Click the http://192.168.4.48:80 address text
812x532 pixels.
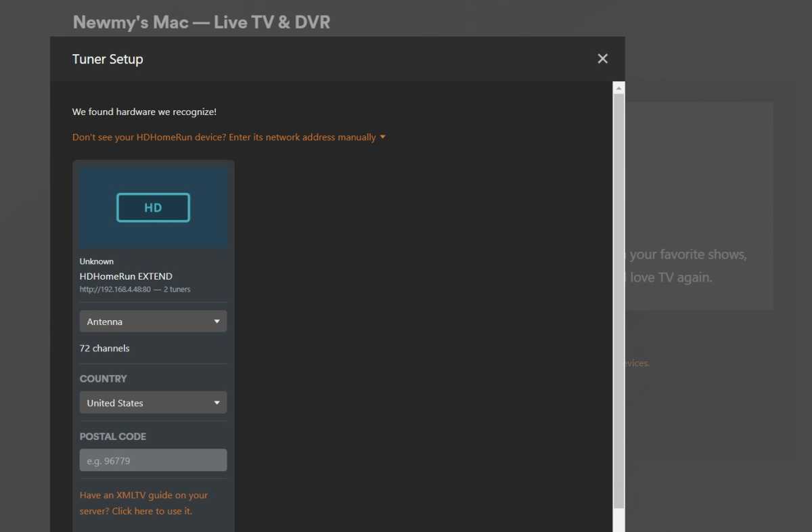coord(116,289)
